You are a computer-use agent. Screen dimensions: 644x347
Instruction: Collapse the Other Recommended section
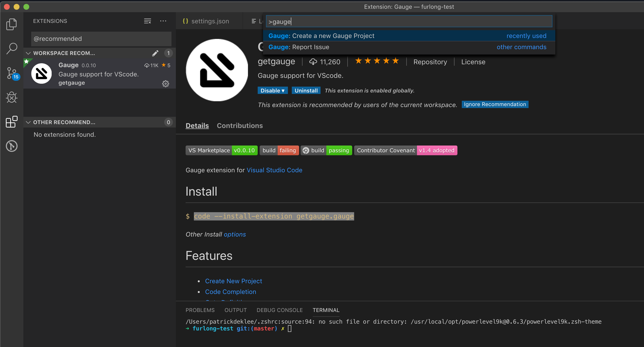coord(28,122)
